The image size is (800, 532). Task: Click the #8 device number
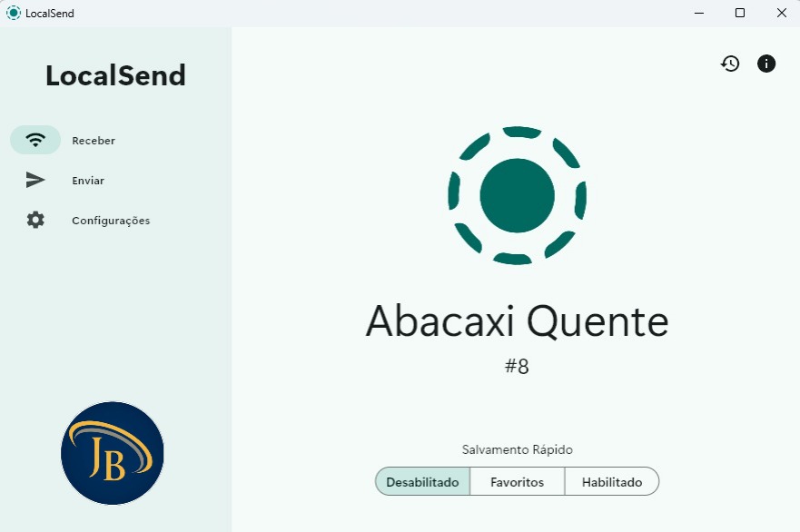tap(517, 367)
